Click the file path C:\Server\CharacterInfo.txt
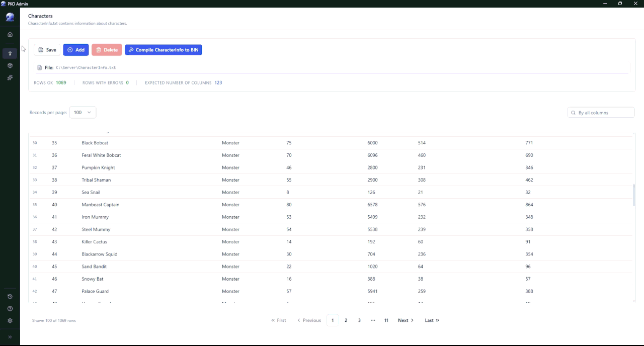Screen dimensions: 644x346 click(86, 67)
